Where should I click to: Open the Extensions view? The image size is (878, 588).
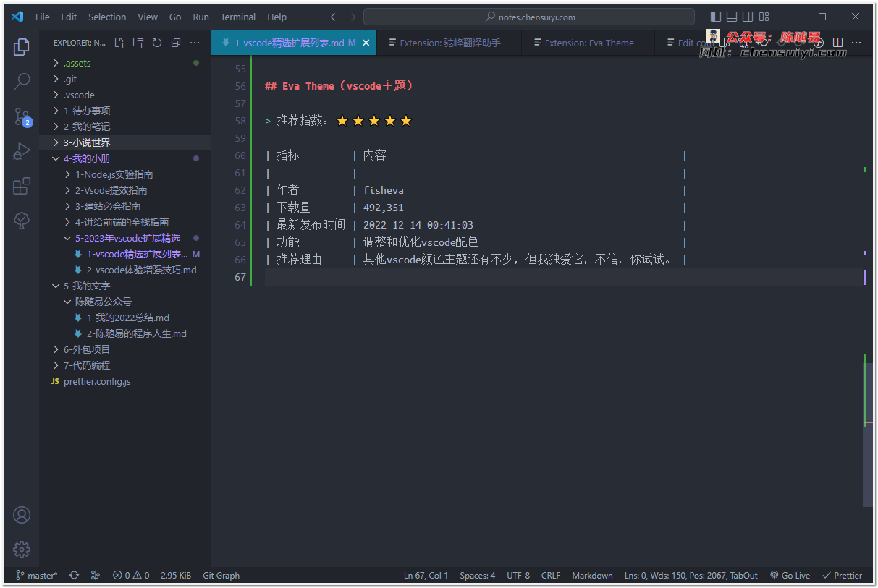[x=21, y=186]
